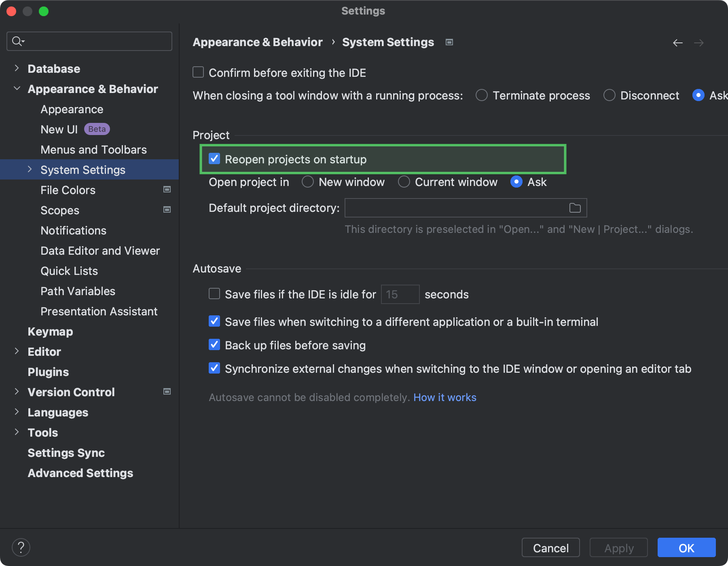The height and width of the screenshot is (566, 728).
Task: Click the back navigation arrow
Action: [x=678, y=42]
